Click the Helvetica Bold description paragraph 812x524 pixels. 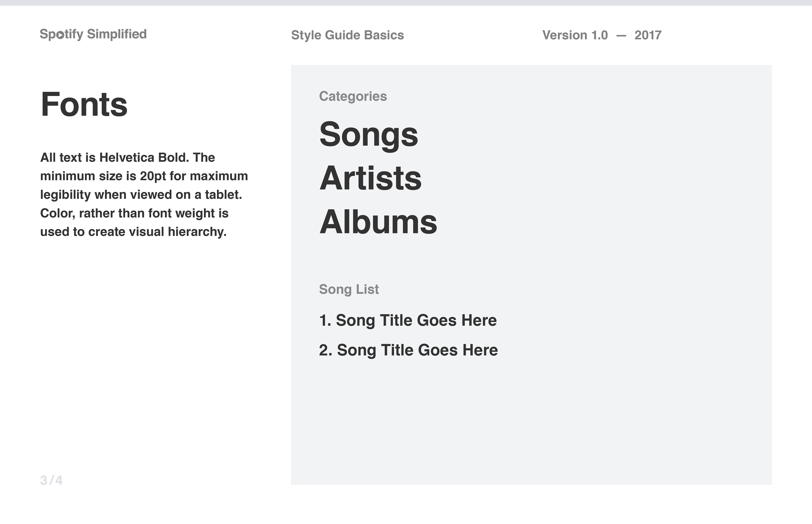144,195
